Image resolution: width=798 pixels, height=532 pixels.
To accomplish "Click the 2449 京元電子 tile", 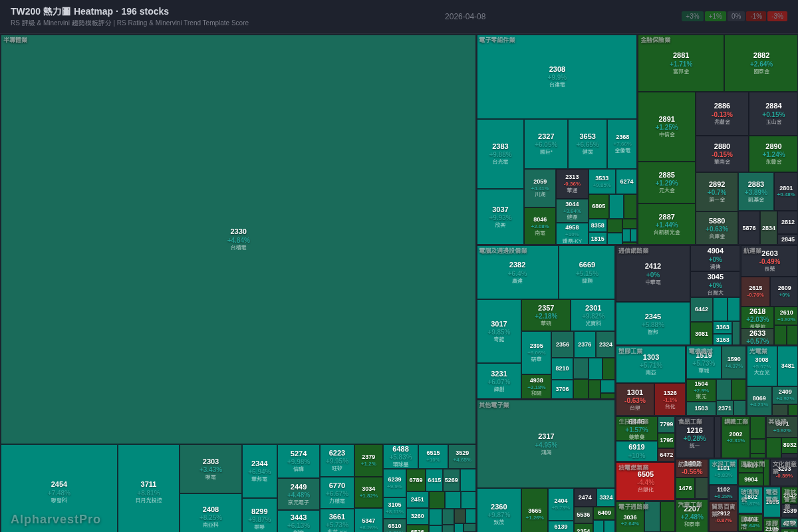I will point(299,494).
